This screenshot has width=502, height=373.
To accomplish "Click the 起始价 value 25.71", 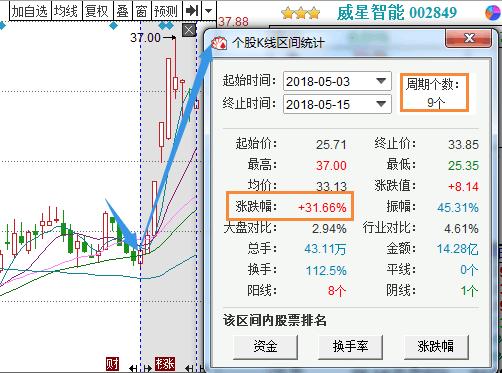I will click(331, 145).
